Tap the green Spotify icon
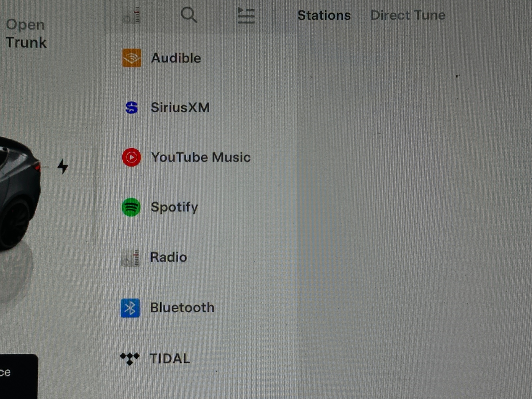Viewport: 532px width, 399px height. pos(131,207)
